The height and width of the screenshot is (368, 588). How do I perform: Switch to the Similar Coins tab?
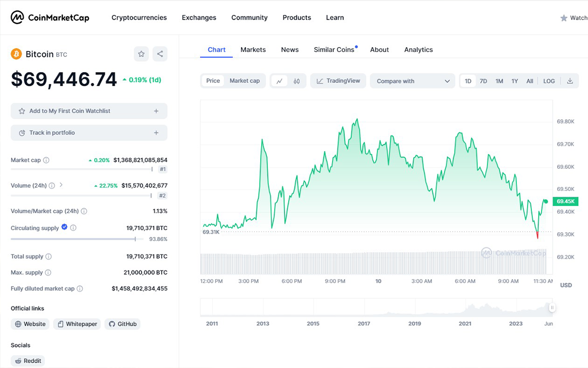pos(334,50)
